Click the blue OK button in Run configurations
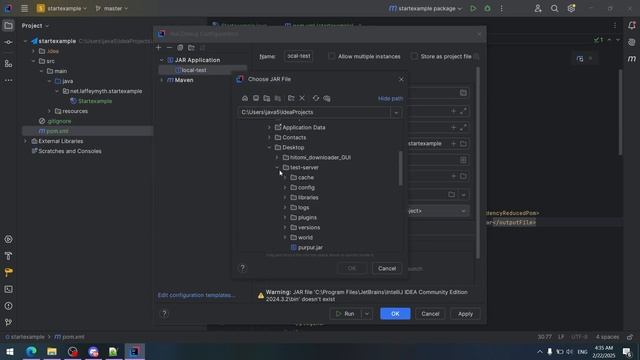The height and width of the screenshot is (360, 640). (395, 314)
